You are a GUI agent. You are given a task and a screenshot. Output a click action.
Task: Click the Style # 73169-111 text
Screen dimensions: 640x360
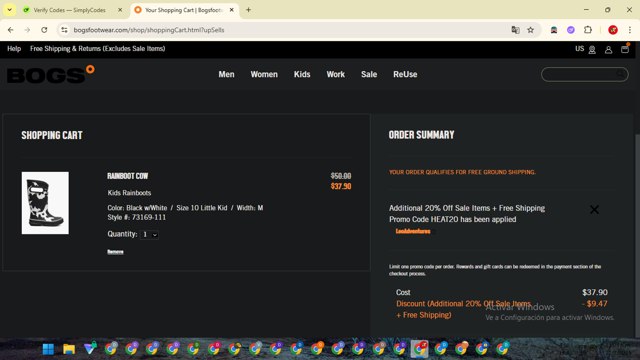(137, 218)
